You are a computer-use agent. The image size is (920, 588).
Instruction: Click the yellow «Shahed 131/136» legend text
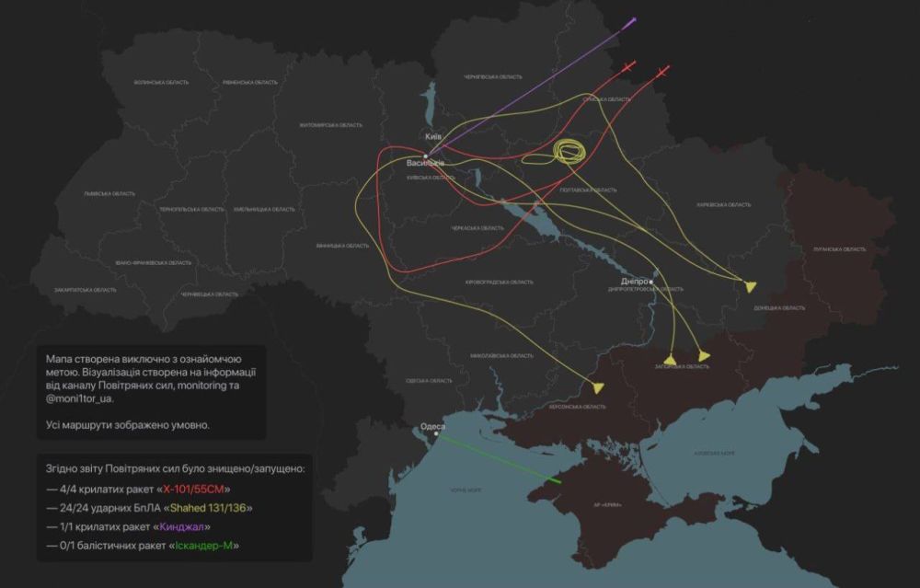click(x=206, y=508)
